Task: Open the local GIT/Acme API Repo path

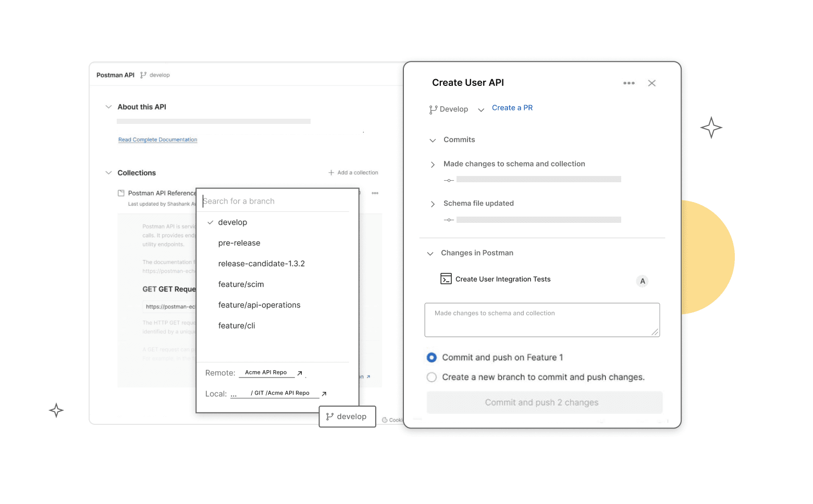Action: (x=280, y=393)
